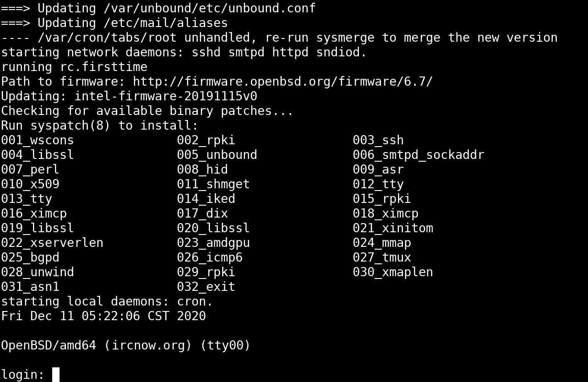Click the tty00 terminal label

tap(224, 345)
